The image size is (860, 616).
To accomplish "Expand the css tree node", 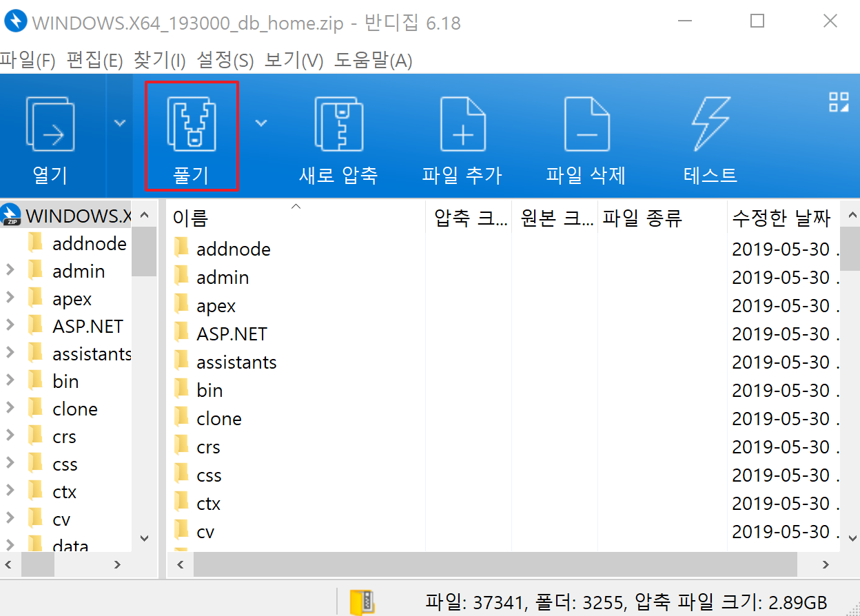I will pyautogui.click(x=10, y=464).
